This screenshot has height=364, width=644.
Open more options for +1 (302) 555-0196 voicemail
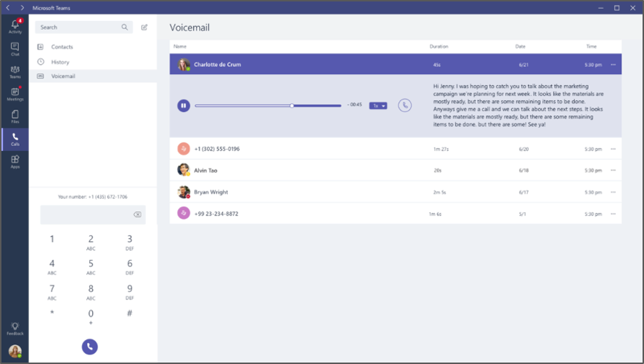pyautogui.click(x=614, y=149)
